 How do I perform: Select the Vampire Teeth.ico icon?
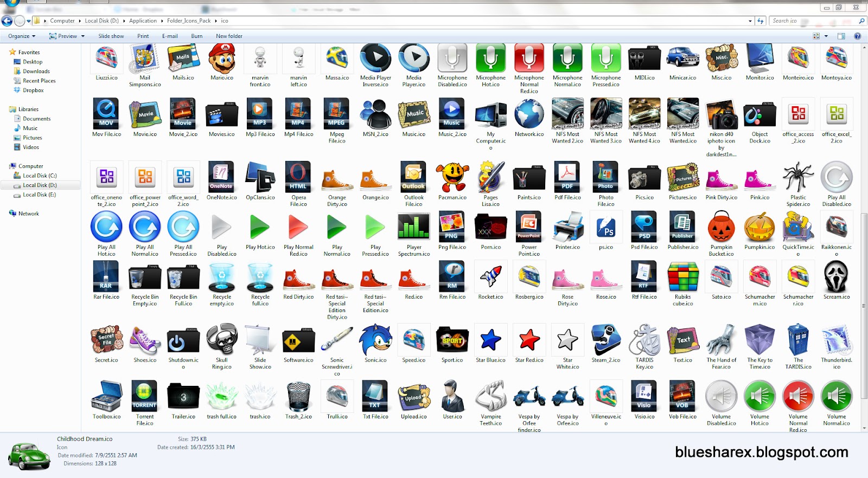491,396
